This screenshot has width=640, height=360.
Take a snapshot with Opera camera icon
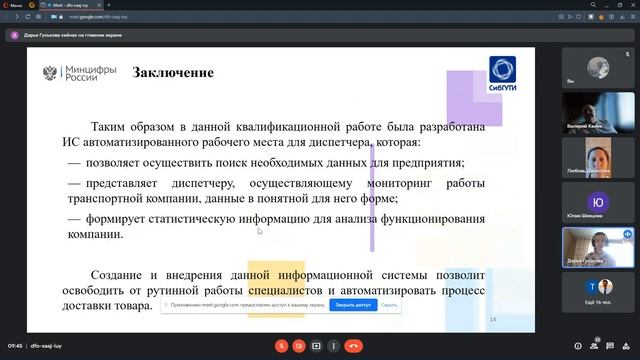tap(561, 17)
